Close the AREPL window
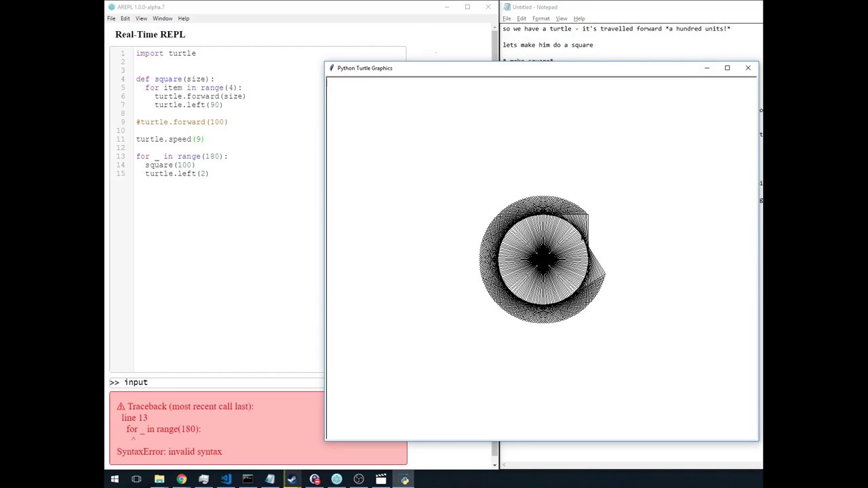The width and height of the screenshot is (868, 488). click(x=488, y=7)
